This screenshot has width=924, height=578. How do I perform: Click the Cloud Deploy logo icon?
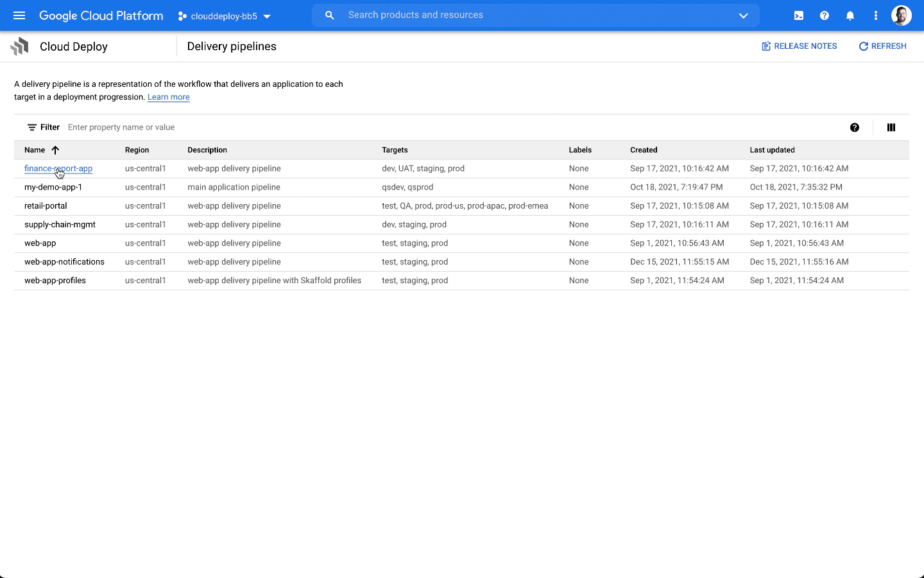point(19,46)
